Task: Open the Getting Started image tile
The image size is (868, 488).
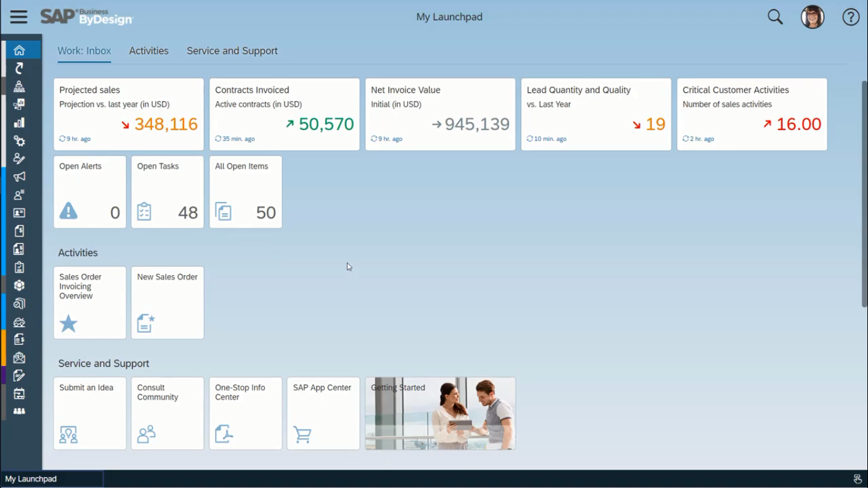Action: click(440, 414)
